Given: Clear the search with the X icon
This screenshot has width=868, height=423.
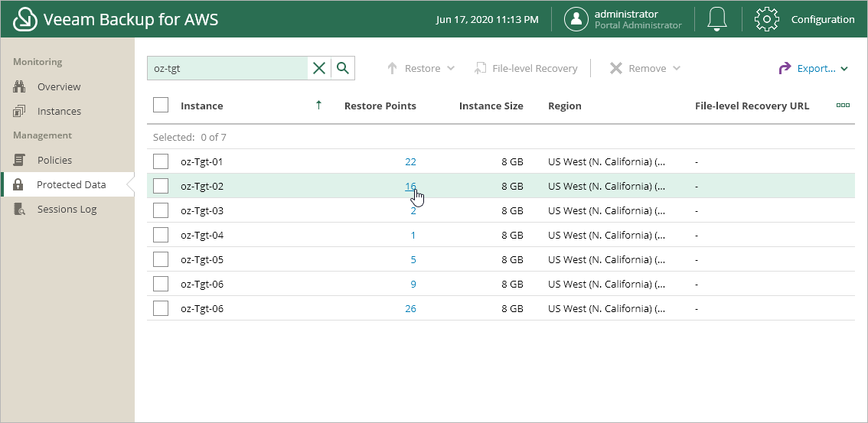Looking at the screenshot, I should pos(319,68).
